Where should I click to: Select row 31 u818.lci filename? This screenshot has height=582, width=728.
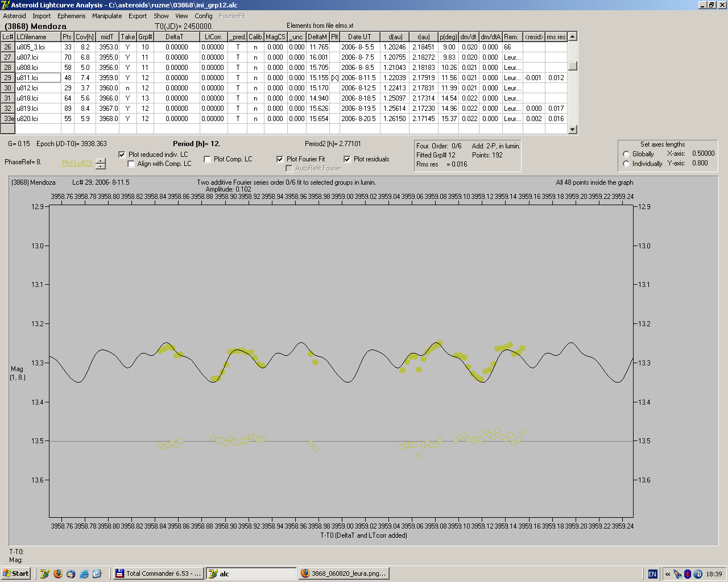pyautogui.click(x=38, y=98)
